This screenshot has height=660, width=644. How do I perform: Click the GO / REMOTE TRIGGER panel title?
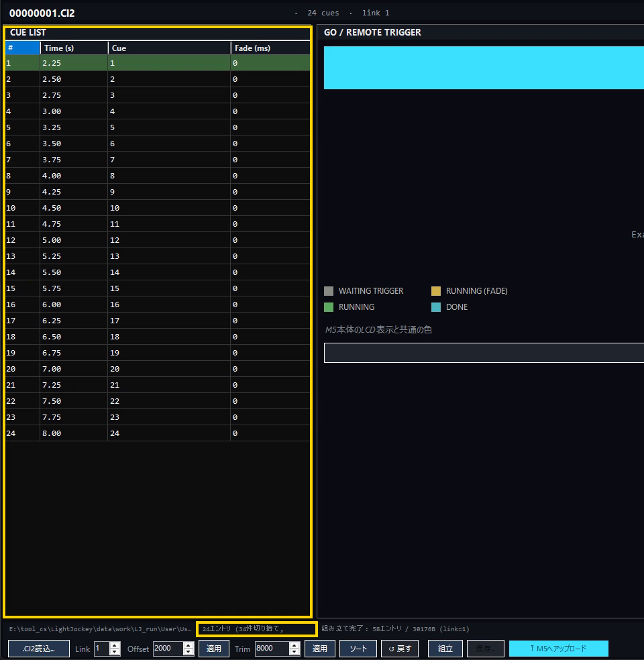372,32
